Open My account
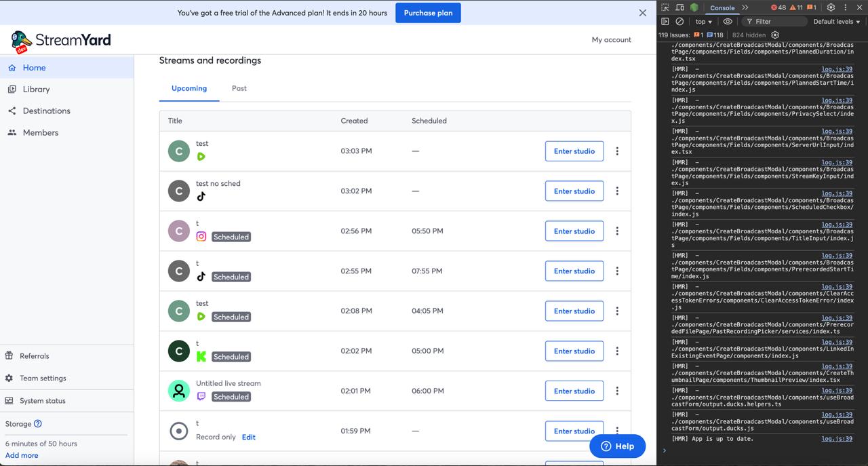This screenshot has width=868, height=466. click(x=612, y=40)
